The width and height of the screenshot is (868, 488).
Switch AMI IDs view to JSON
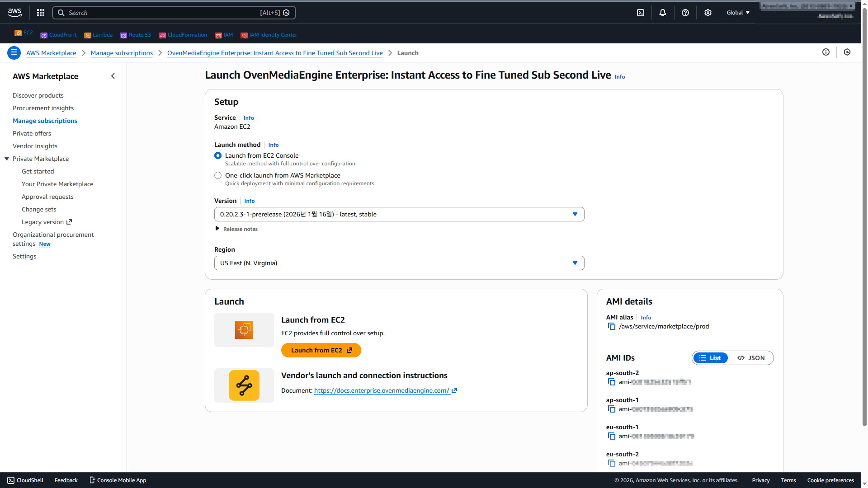[x=751, y=358]
